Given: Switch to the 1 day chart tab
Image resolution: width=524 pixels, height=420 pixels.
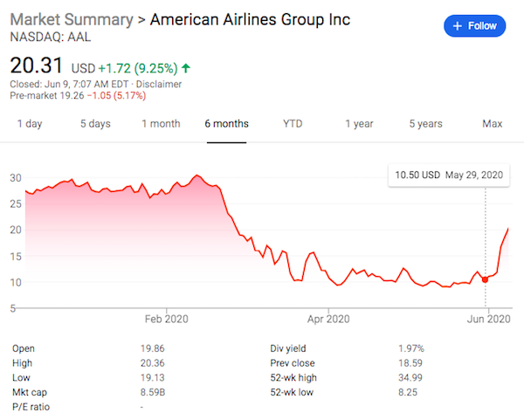Looking at the screenshot, I should 30,124.
